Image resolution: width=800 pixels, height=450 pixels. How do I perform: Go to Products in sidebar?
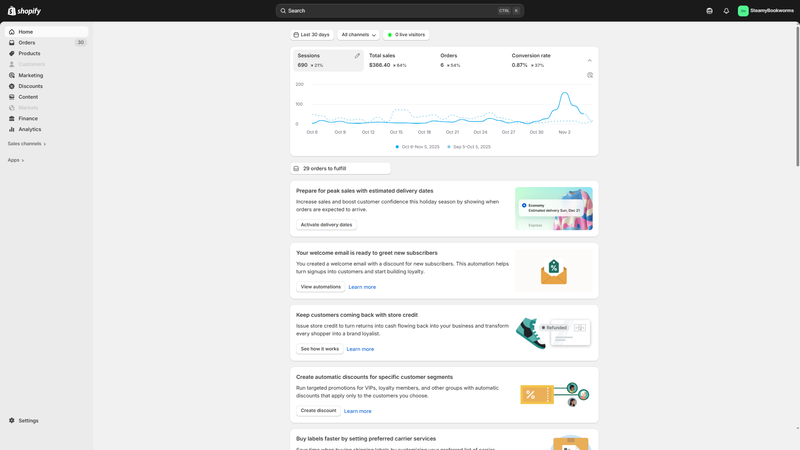[x=46, y=54]
